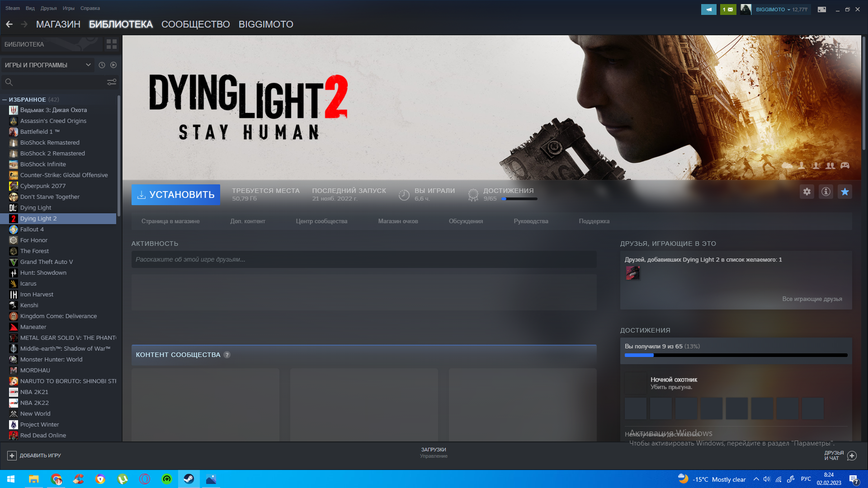Expand the ИГРЫ И ПРОГРАММЫ dropdown
The width and height of the screenshot is (868, 488).
pyautogui.click(x=48, y=65)
